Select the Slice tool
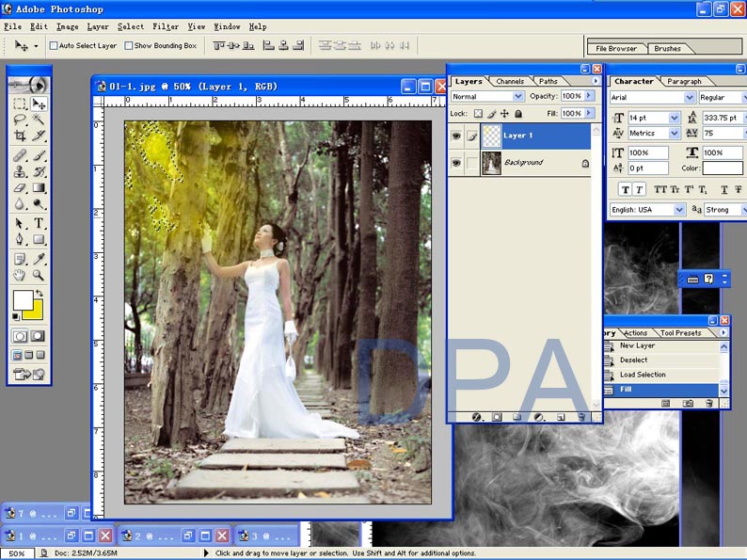The width and height of the screenshot is (747, 560). [x=39, y=136]
